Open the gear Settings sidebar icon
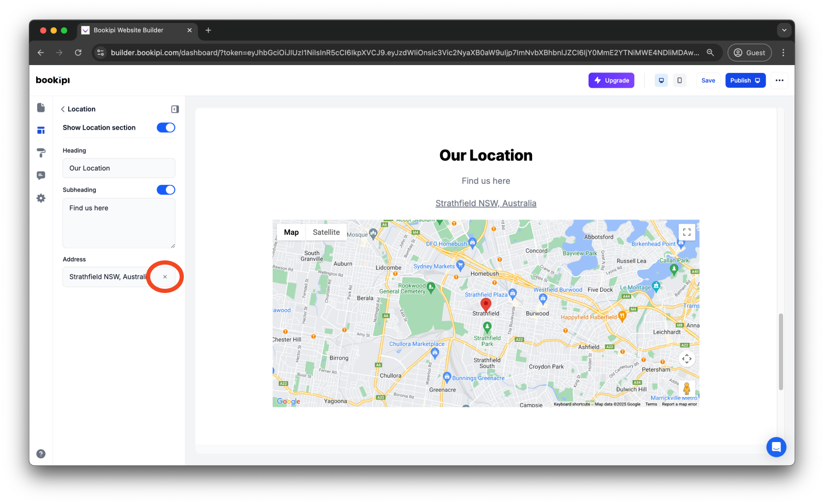 click(41, 198)
